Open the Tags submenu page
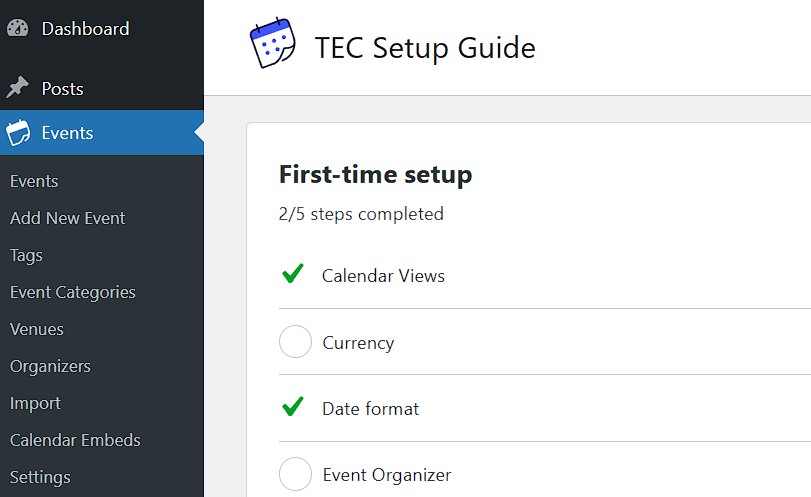Screen dimensions: 811x497 (x=26, y=255)
